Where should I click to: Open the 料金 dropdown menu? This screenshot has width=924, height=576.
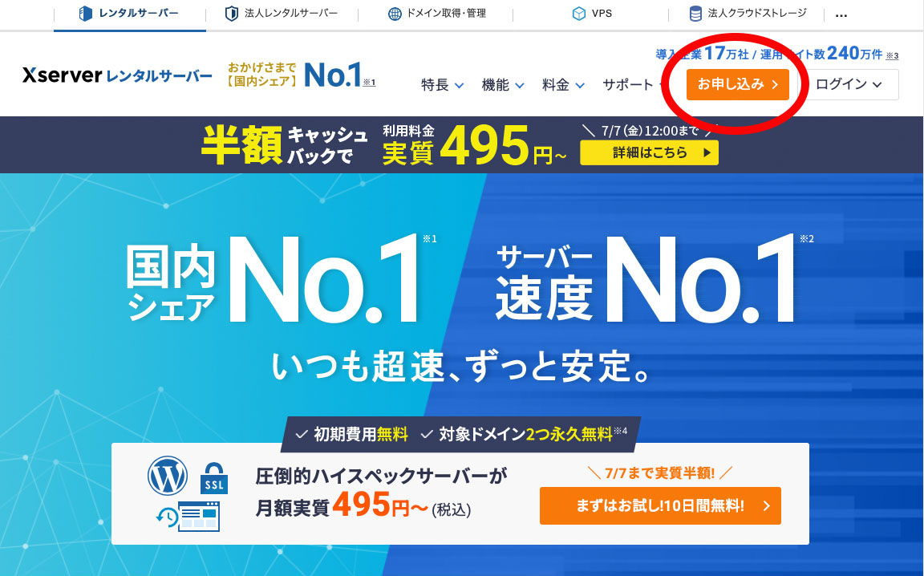click(x=563, y=85)
